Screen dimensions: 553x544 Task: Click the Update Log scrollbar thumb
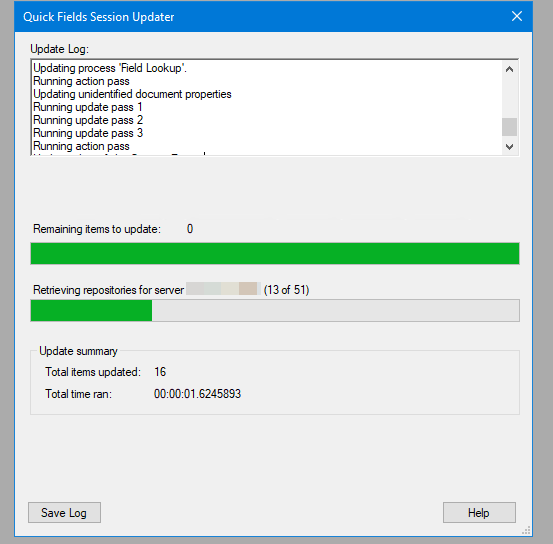pyautogui.click(x=509, y=127)
